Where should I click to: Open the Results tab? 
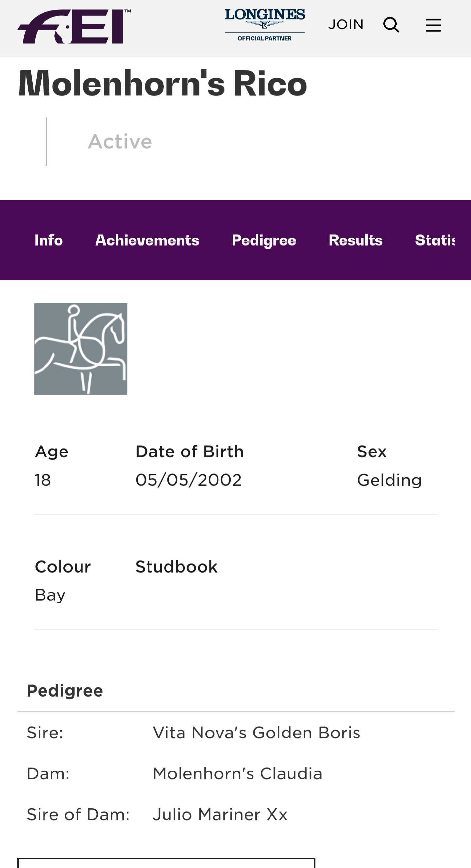[356, 240]
